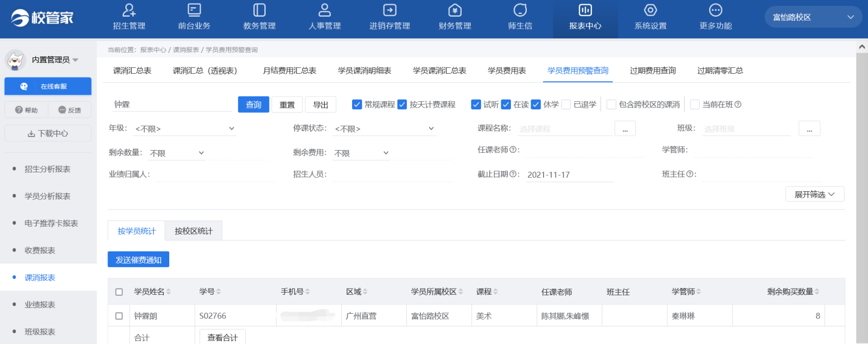Screen dimensions: 868x344
Task: Focus the 截止日期 date field
Action: pos(570,174)
